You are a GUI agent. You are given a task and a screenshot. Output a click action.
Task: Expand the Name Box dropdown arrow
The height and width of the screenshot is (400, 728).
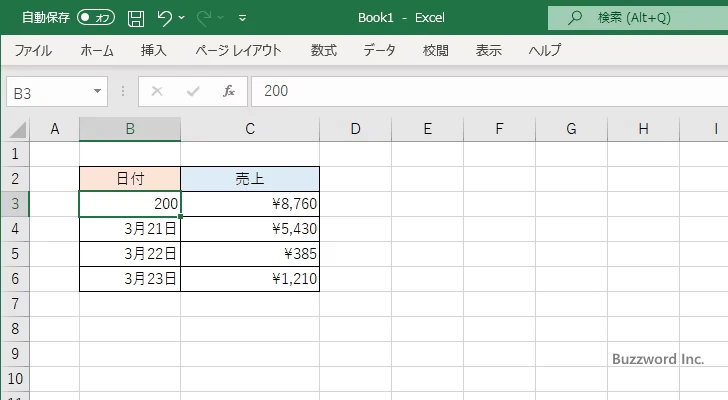(x=97, y=91)
